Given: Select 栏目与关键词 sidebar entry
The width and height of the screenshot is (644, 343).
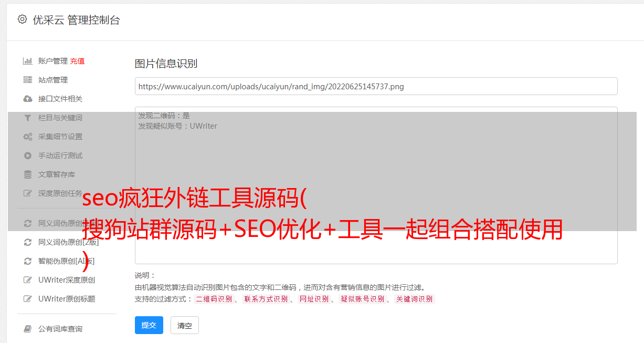Looking at the screenshot, I should 60,118.
